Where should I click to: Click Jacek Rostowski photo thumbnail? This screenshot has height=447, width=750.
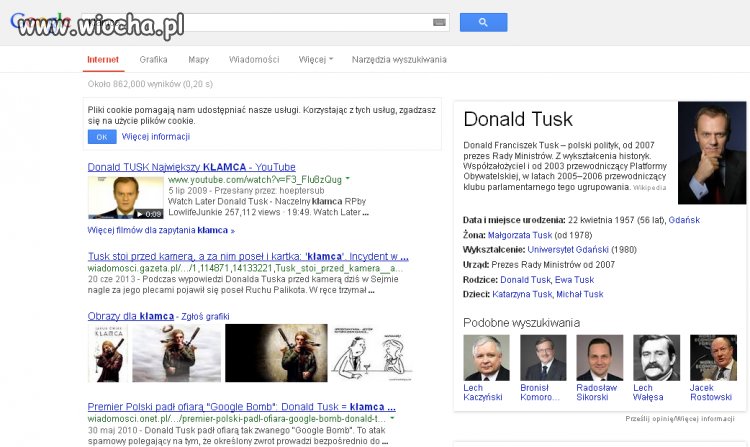(x=713, y=358)
